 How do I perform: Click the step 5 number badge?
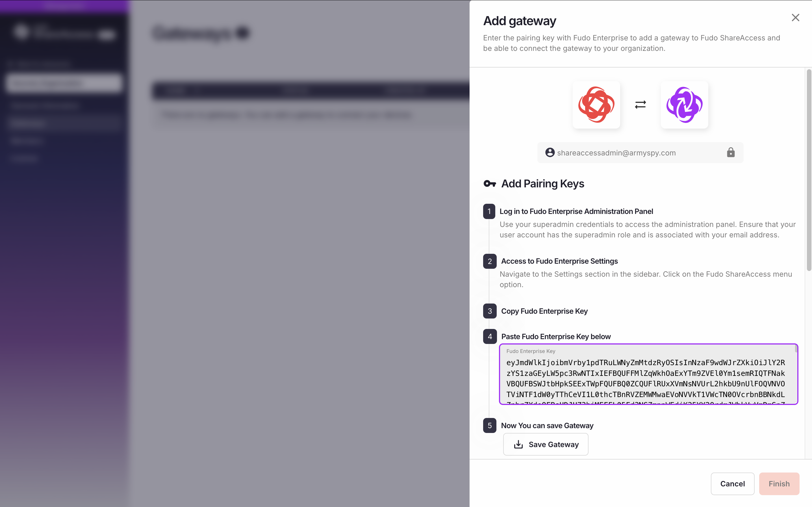[x=490, y=426]
